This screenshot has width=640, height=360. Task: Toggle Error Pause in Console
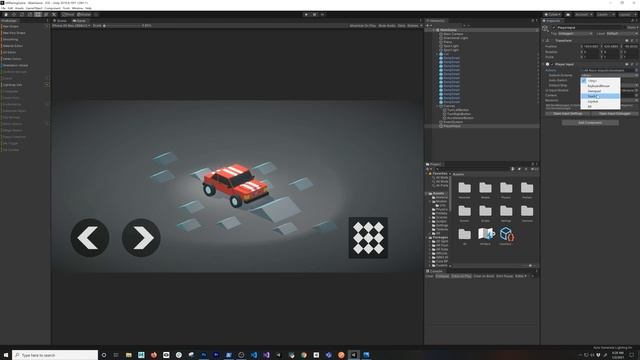point(504,276)
